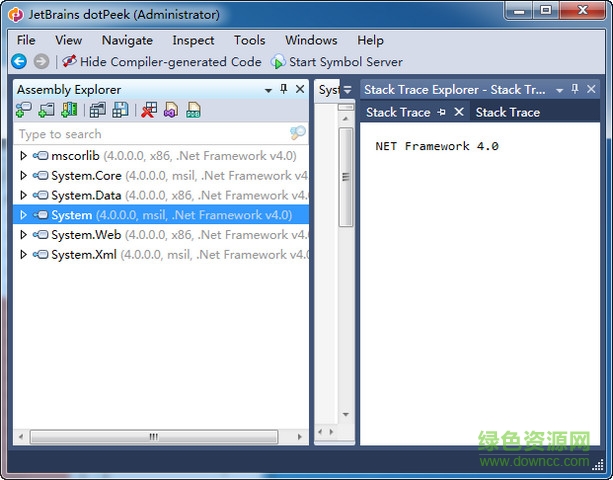
Task: Click Assembly Explorer horizontal scrollbar thumb
Action: coord(154,437)
